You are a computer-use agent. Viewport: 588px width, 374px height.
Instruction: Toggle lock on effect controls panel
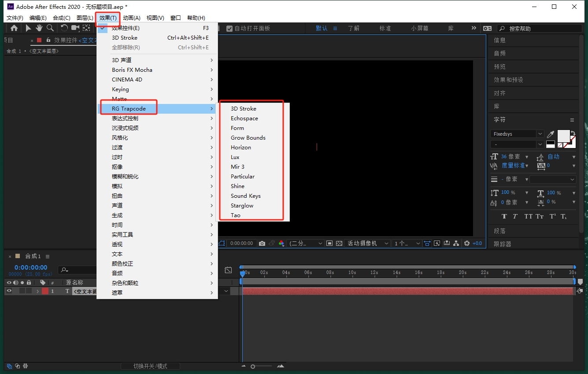48,40
